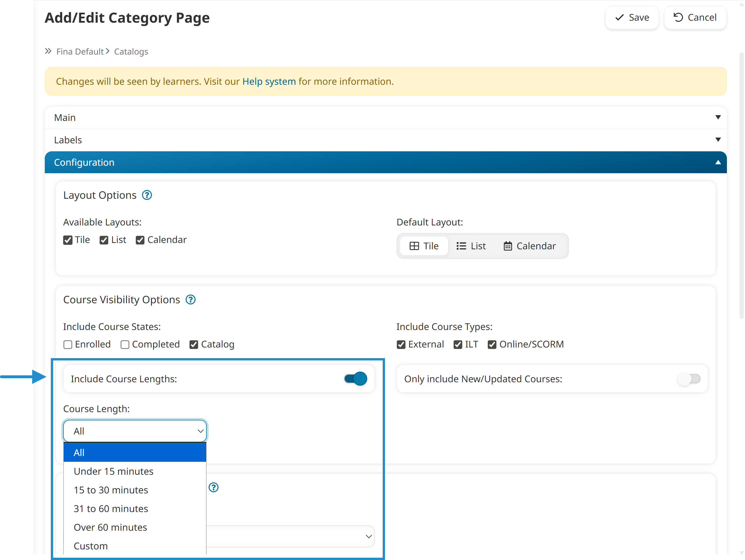Select Under 15 minutes course length
This screenshot has width=745, height=560.
tap(113, 471)
